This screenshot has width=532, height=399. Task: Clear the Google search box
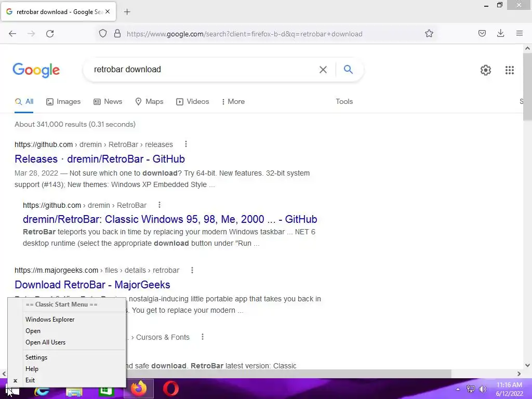(x=323, y=70)
